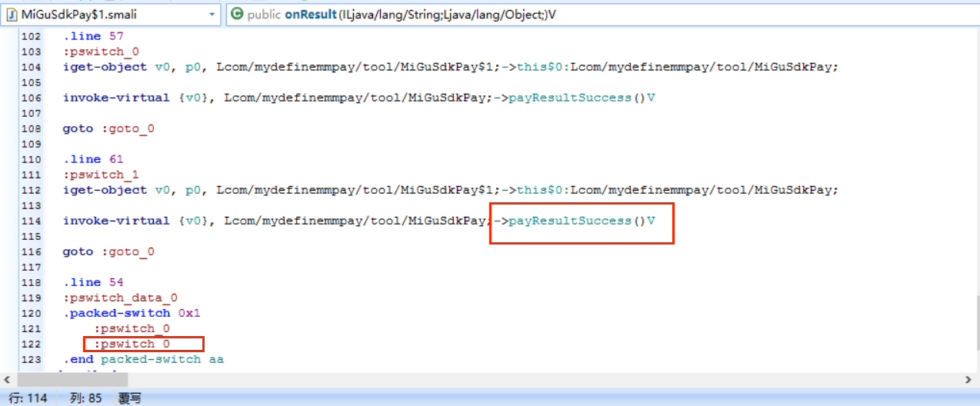Image resolution: width=980 pixels, height=406 pixels.
Task: Place cursor on .line 57 at line 102
Action: point(93,36)
